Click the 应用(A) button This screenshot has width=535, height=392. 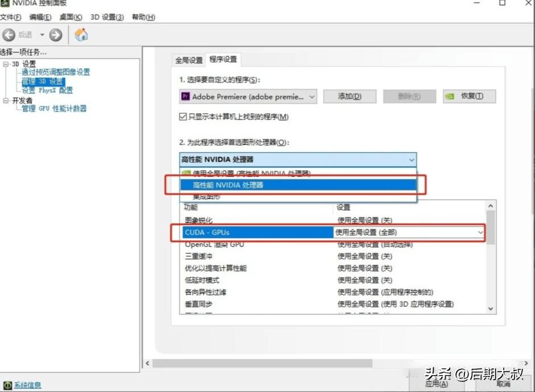436,383
